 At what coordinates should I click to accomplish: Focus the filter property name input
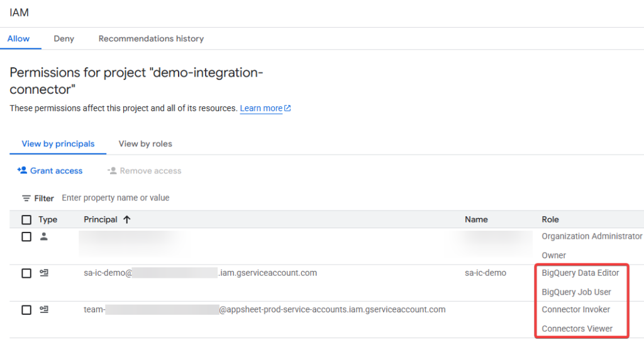116,198
